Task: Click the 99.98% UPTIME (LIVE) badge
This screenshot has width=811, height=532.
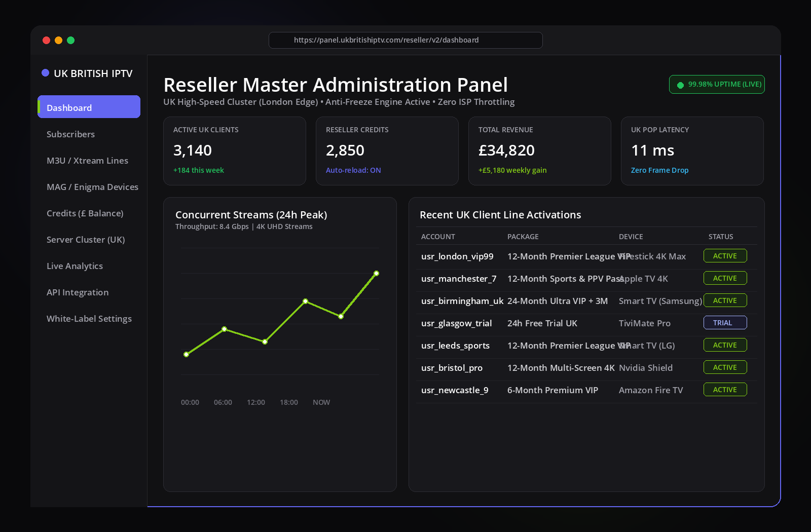Action: click(717, 85)
